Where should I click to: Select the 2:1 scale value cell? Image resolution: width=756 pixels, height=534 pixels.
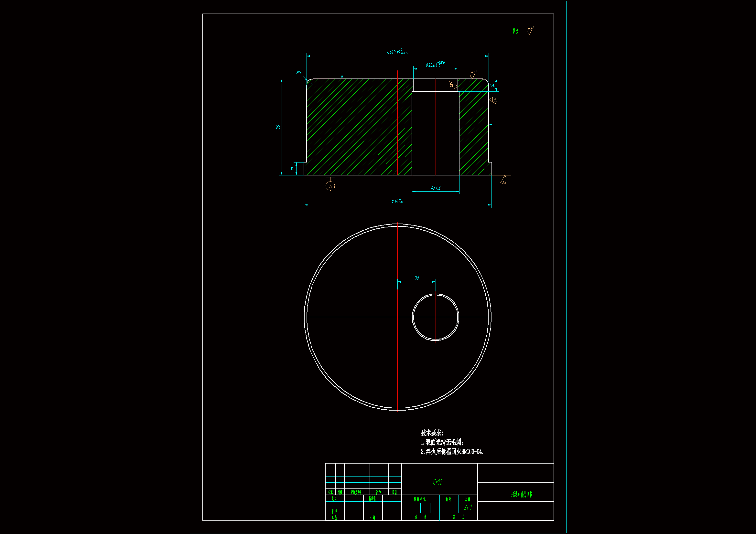point(468,508)
